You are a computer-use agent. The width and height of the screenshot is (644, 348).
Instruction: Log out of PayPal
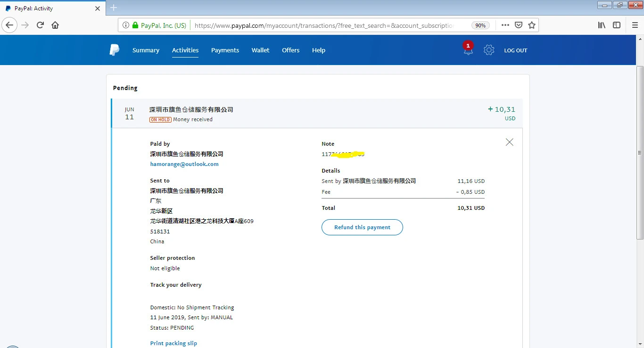point(516,50)
